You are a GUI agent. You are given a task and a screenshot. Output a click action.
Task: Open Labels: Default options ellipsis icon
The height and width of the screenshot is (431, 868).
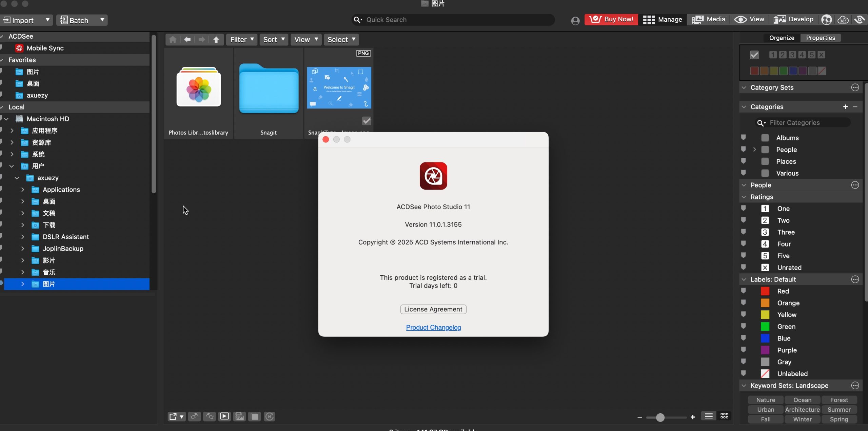click(x=855, y=279)
